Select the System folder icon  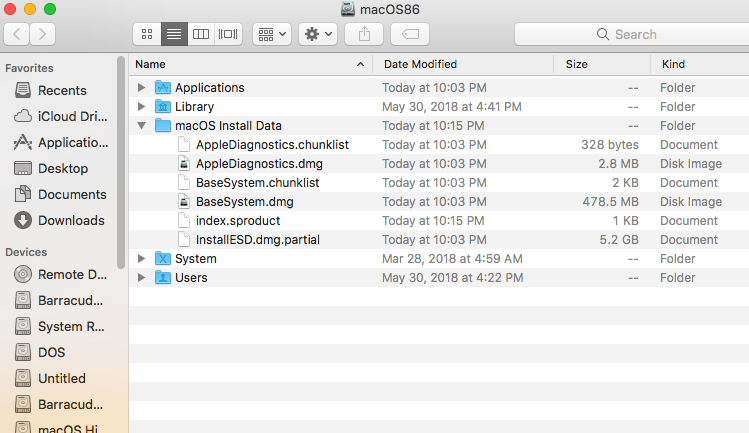point(163,259)
